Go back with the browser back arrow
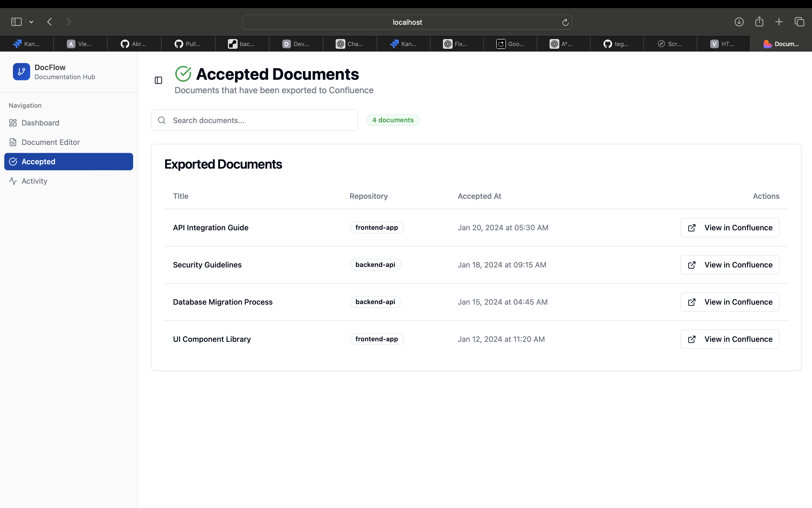Screen dimensions: 812x508 click(50, 22)
